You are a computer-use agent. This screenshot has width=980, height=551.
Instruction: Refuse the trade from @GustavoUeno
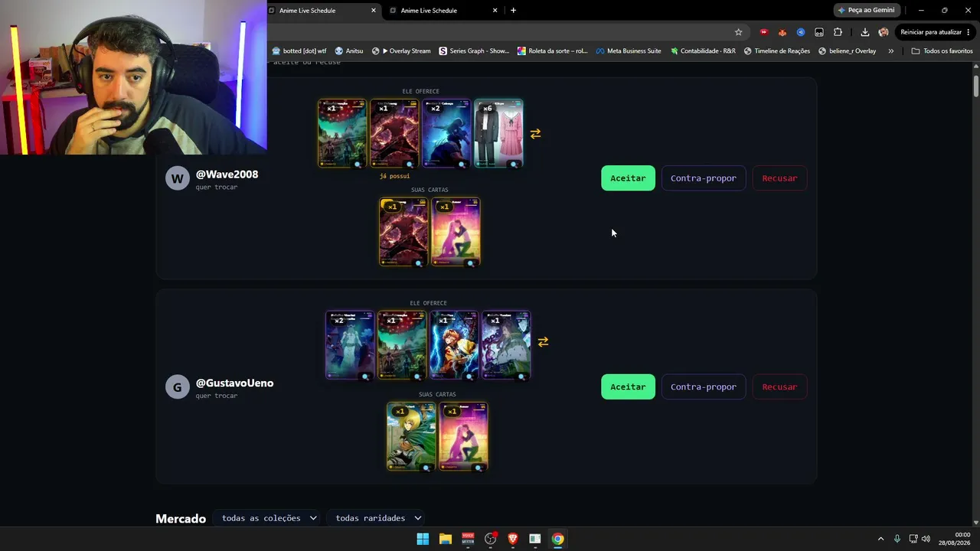pyautogui.click(x=779, y=386)
